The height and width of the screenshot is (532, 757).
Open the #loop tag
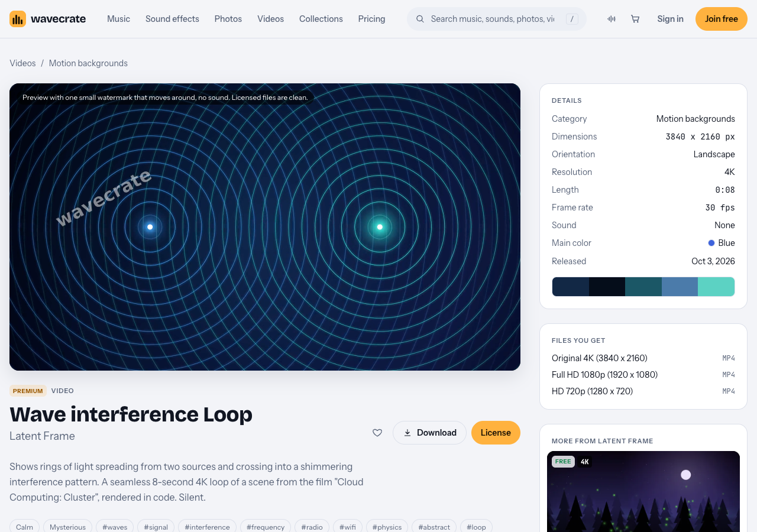476,527
